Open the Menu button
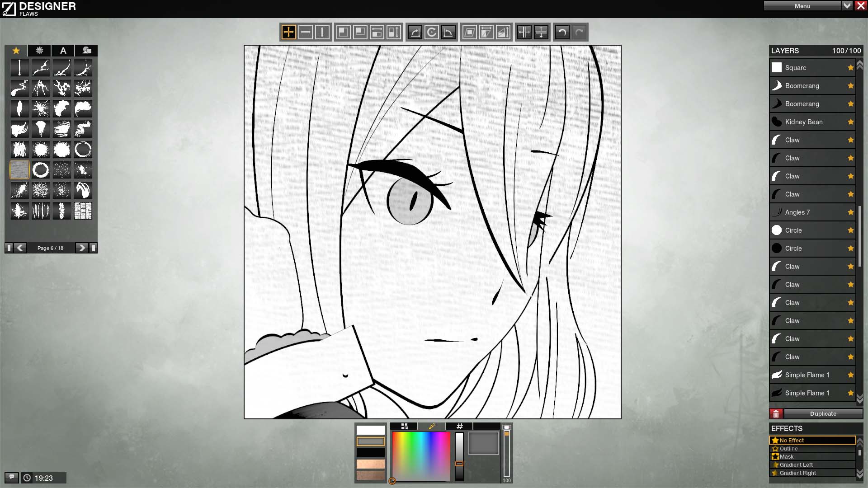868x488 pixels. coord(802,6)
